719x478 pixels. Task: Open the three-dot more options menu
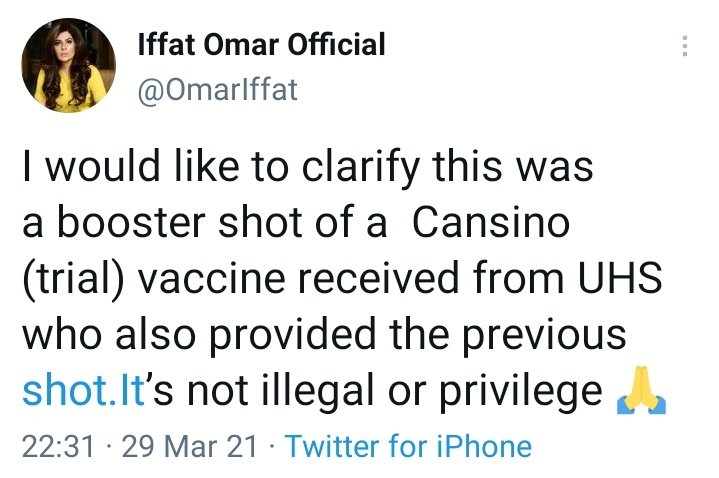tap(685, 47)
